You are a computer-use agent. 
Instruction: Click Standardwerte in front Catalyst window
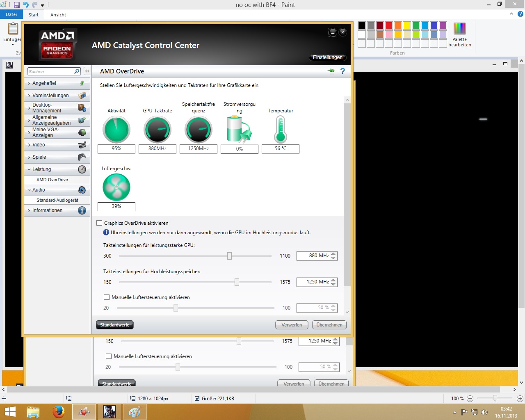point(115,325)
